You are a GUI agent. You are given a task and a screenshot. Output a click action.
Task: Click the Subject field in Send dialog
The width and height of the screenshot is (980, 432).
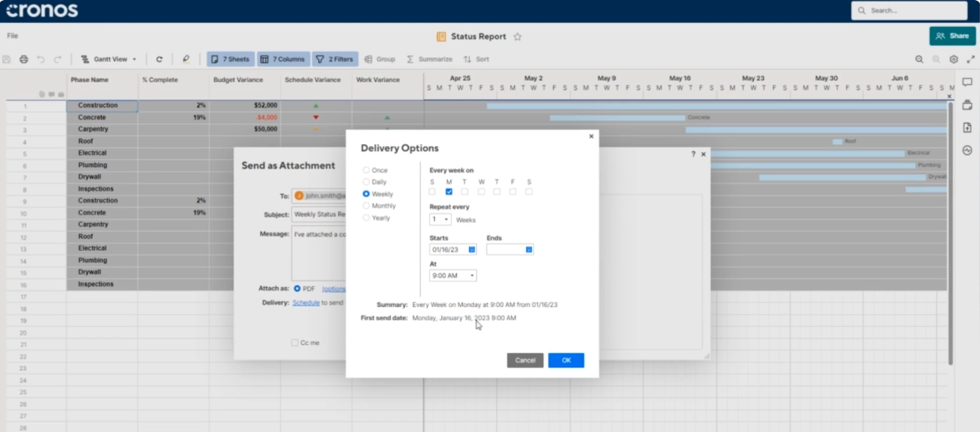click(x=319, y=214)
